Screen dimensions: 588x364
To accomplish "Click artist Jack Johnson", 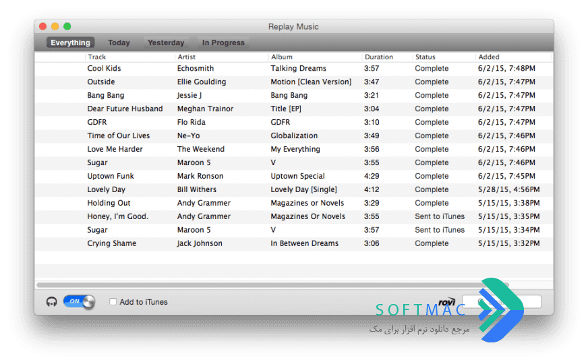I will (x=200, y=243).
